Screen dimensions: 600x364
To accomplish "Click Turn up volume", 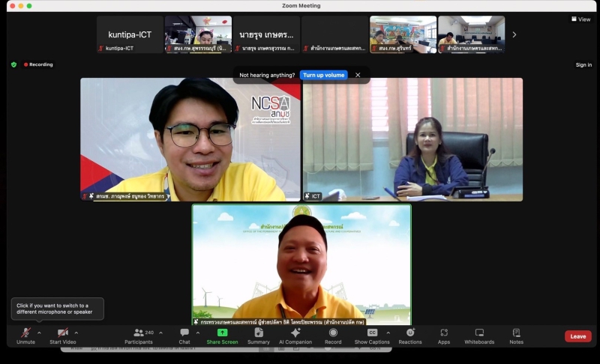I will [324, 75].
